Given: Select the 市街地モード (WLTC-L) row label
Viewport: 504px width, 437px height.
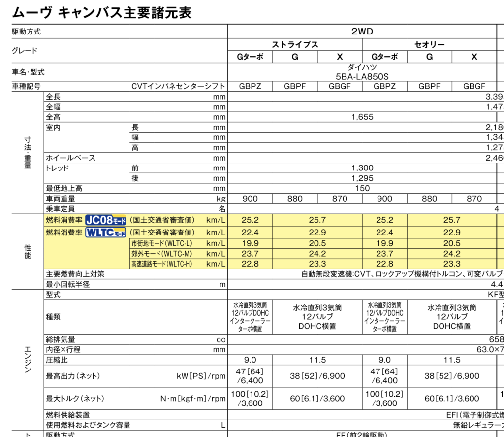Looking at the screenshot, I should (161, 243).
